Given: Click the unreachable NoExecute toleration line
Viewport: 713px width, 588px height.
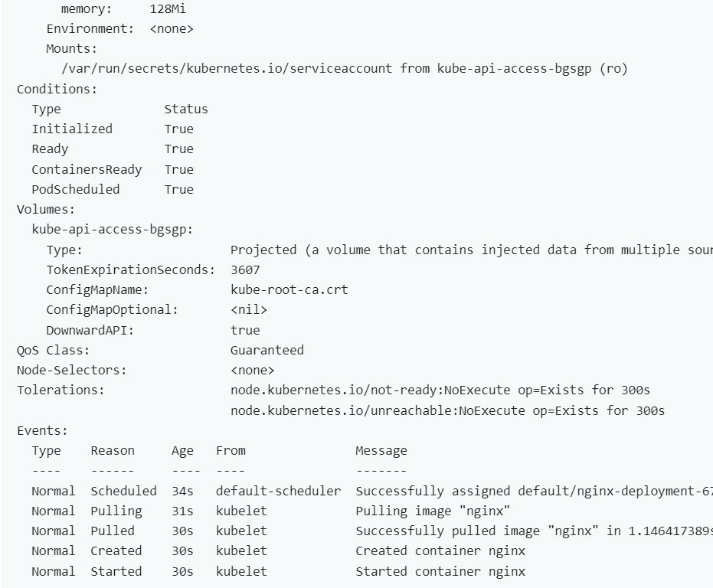Looking at the screenshot, I should [x=447, y=410].
